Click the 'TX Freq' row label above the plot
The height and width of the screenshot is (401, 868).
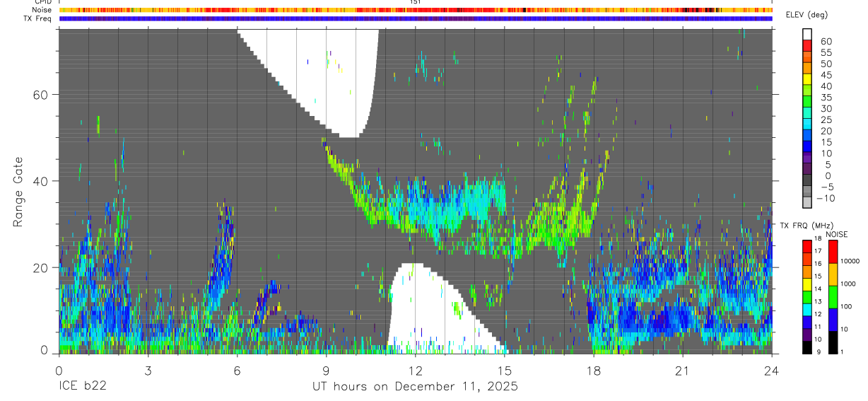(x=38, y=18)
